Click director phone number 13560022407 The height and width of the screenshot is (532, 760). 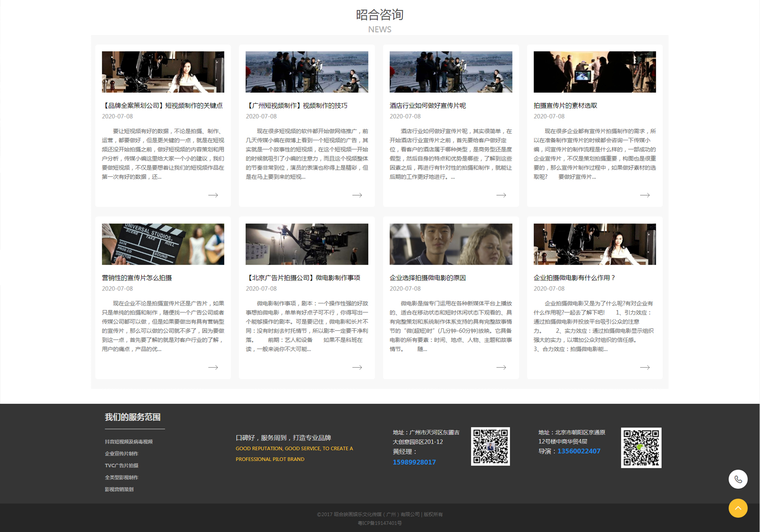tap(579, 451)
